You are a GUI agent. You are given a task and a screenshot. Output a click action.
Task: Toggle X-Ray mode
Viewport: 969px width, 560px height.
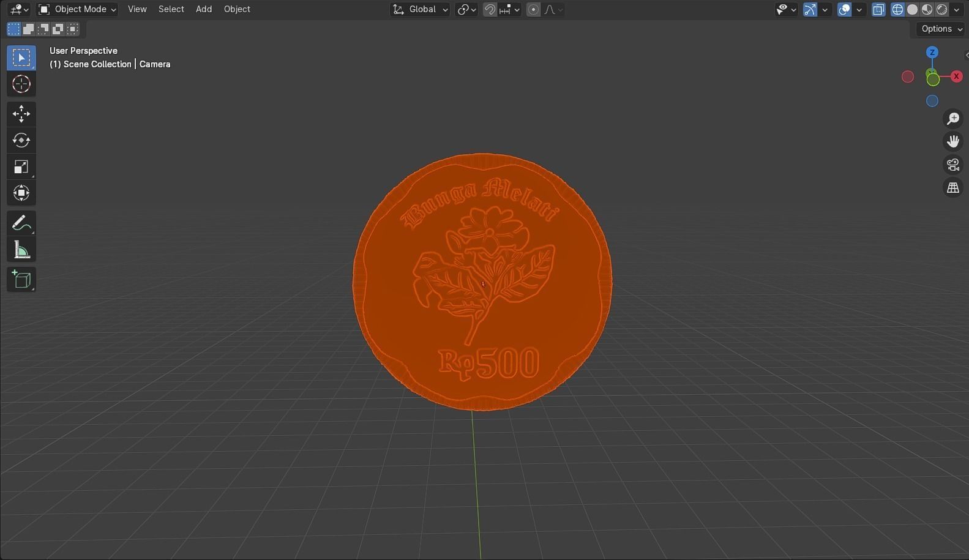coord(878,9)
